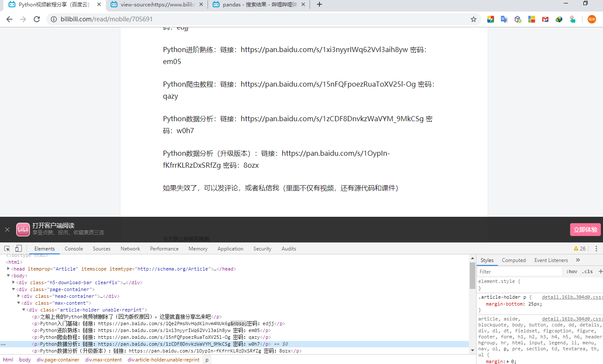Switch to the Event Listeners tab
The height and width of the screenshot is (364, 603).
click(551, 260)
